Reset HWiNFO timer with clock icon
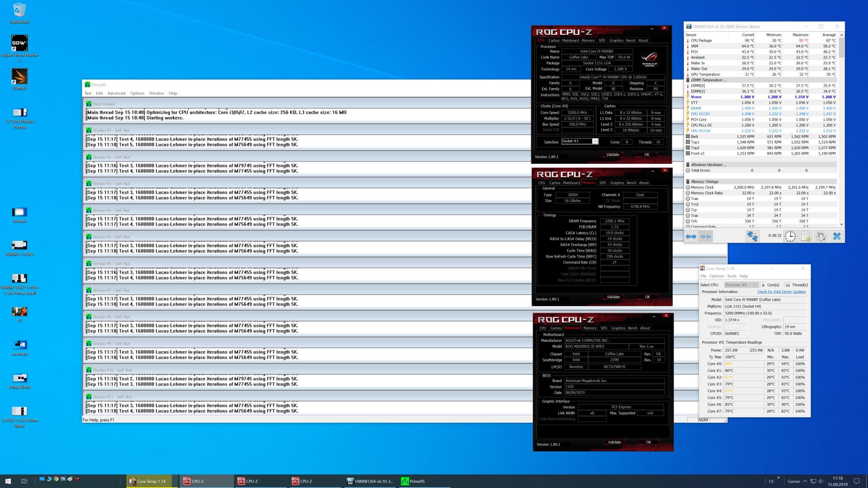Viewport: 868px width, 488px height. tap(790, 236)
